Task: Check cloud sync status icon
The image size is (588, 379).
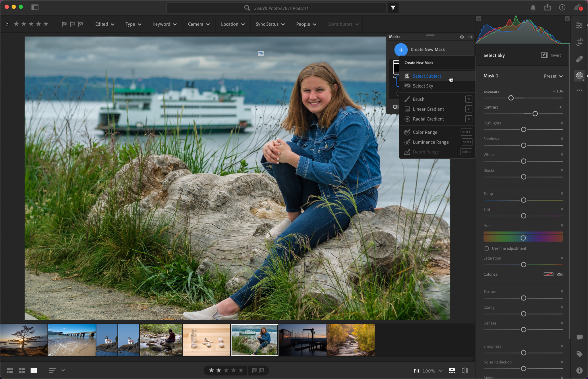Action: (578, 8)
